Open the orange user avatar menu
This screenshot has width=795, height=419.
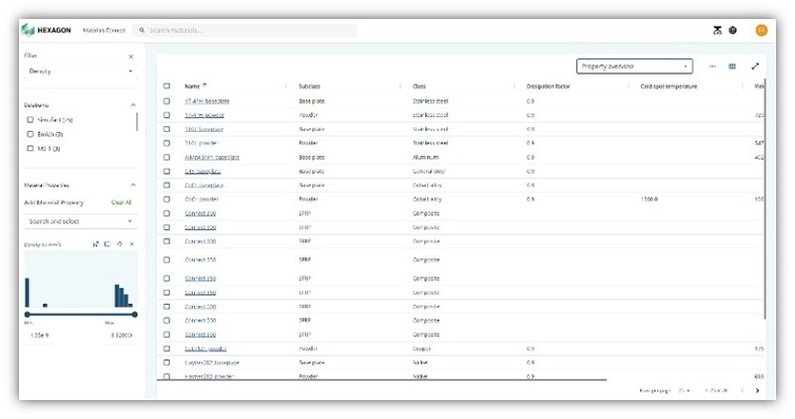(761, 30)
